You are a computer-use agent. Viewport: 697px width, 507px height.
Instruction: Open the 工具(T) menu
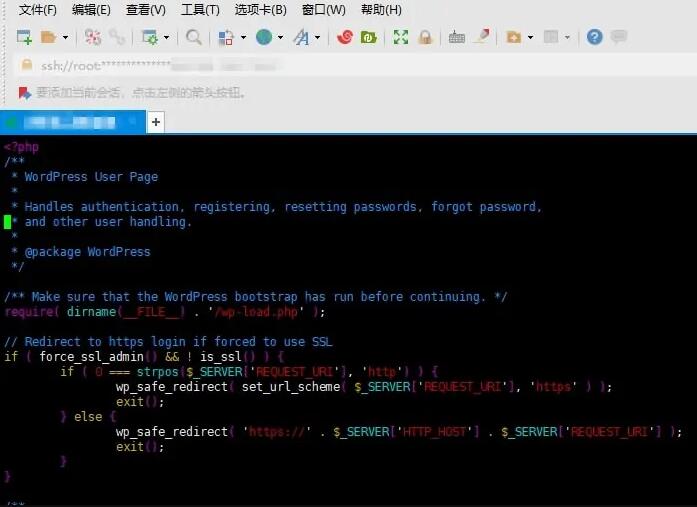click(x=200, y=9)
